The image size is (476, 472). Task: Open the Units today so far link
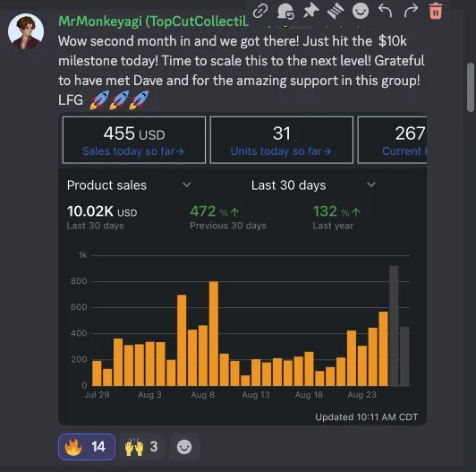pyautogui.click(x=281, y=151)
